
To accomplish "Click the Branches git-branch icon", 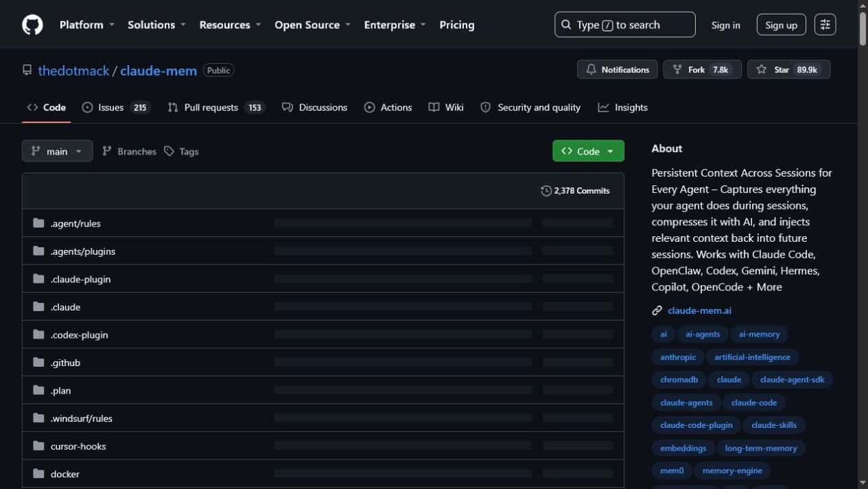I will point(107,151).
